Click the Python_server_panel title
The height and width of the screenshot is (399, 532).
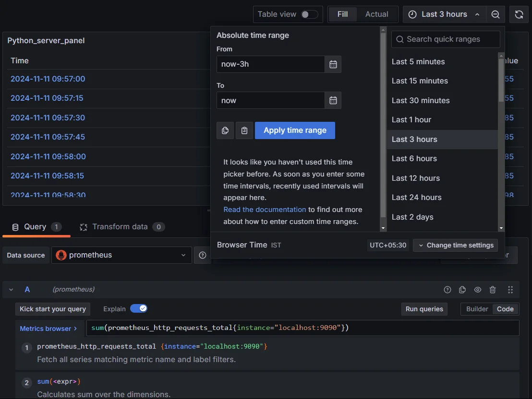coord(46,41)
